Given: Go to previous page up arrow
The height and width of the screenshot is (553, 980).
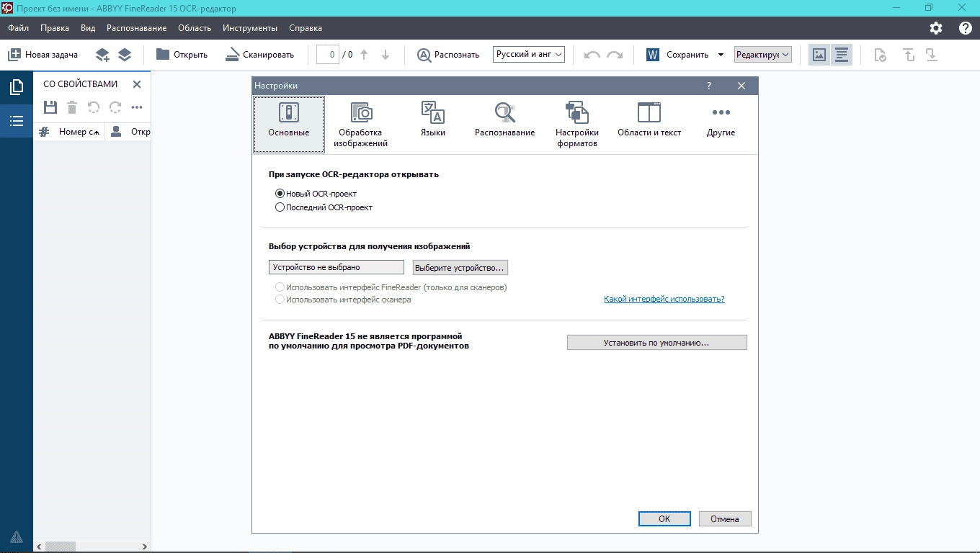Looking at the screenshot, I should click(364, 55).
